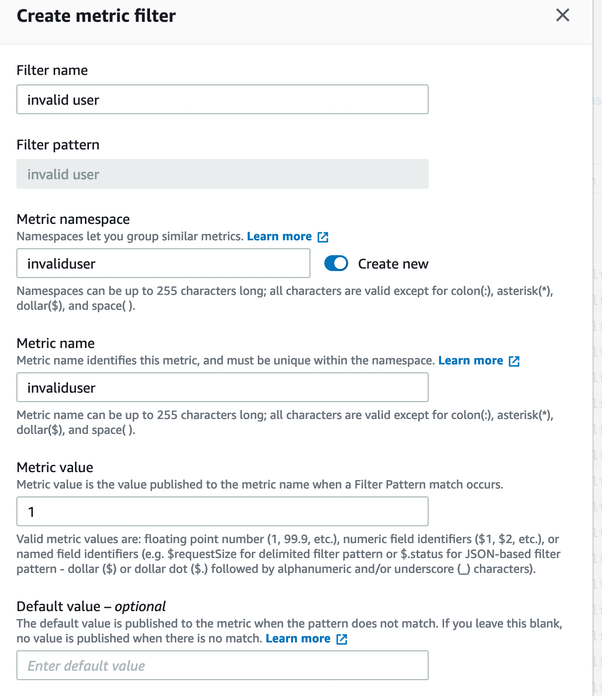Click the Metric namespace heading label

point(73,219)
